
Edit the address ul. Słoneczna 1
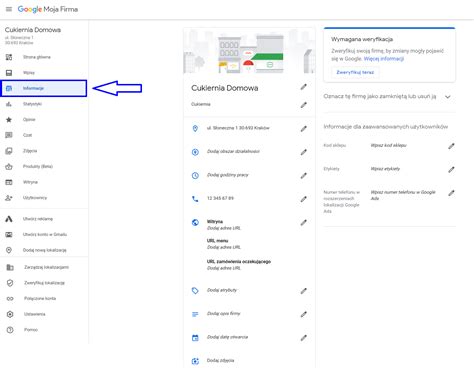pyautogui.click(x=303, y=129)
